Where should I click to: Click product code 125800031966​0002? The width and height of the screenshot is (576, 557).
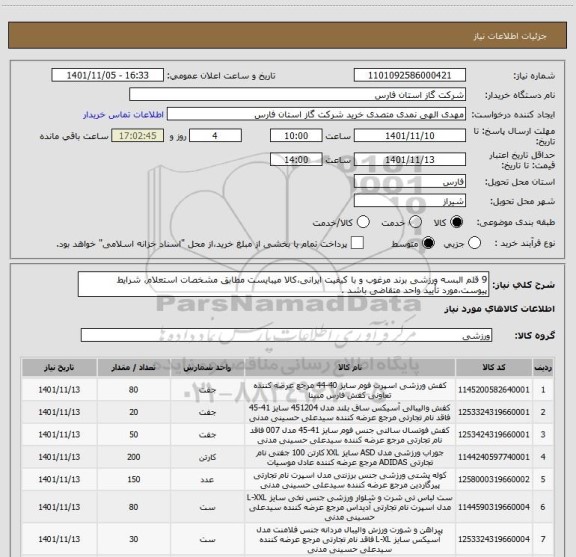[494, 479]
